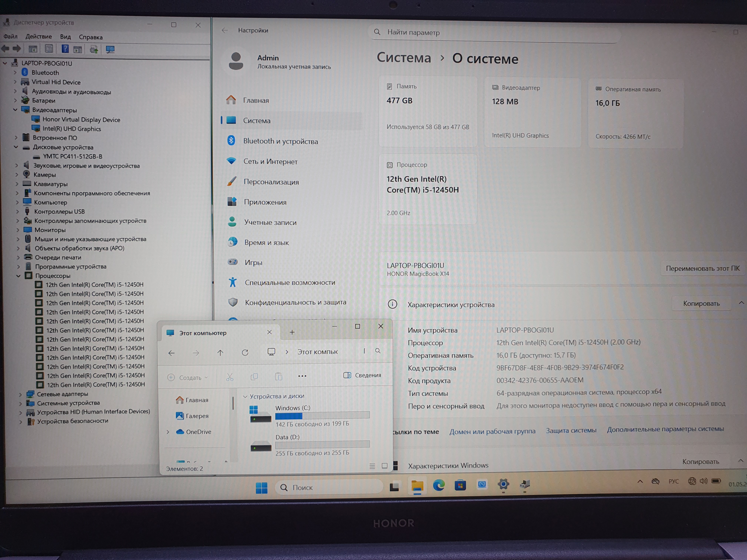Click the Переименовать этот ПК button
This screenshot has height=560, width=747.
(x=702, y=268)
